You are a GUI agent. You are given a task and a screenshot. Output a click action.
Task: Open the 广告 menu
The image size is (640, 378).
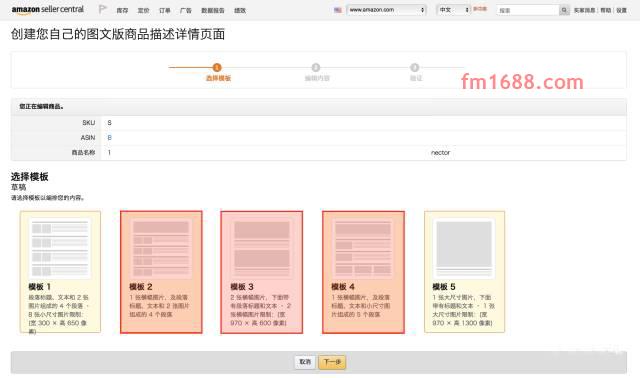point(186,11)
